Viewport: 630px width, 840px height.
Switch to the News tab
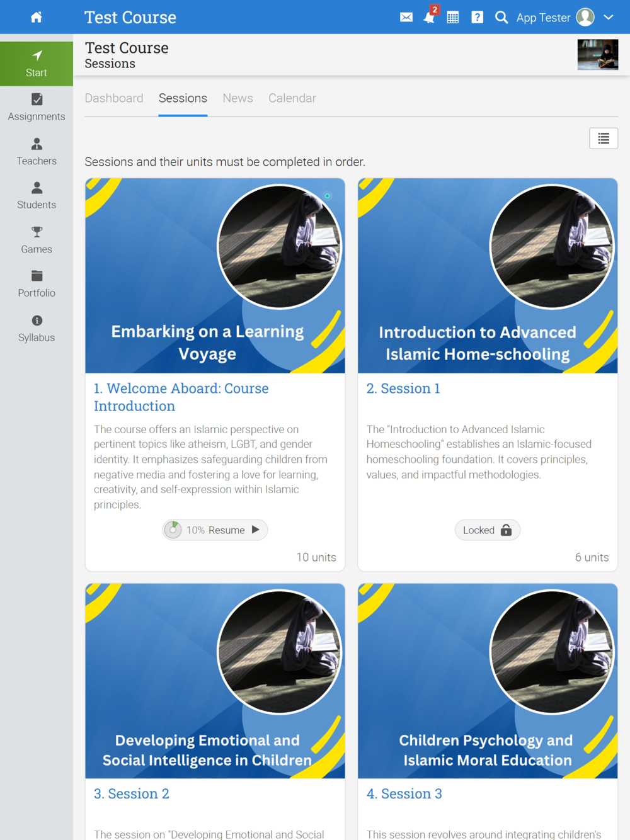click(238, 98)
